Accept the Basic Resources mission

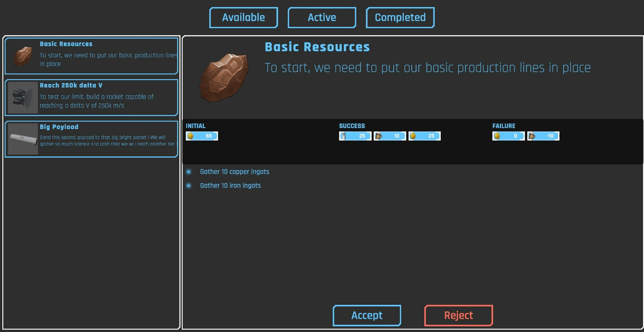(x=367, y=315)
